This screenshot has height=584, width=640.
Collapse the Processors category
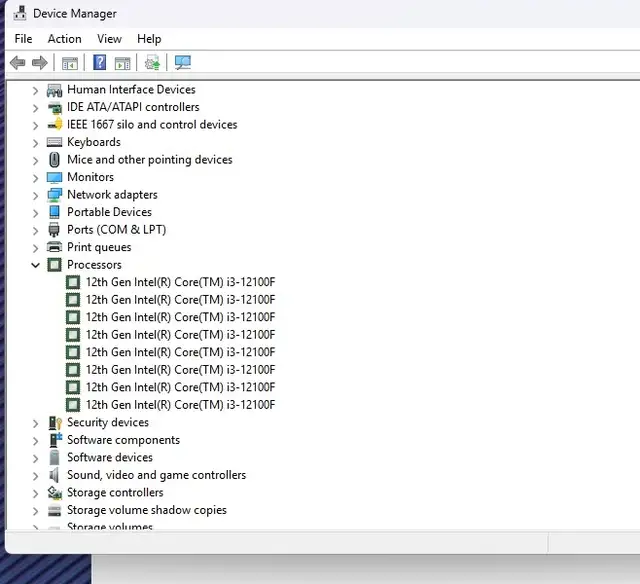tap(36, 265)
